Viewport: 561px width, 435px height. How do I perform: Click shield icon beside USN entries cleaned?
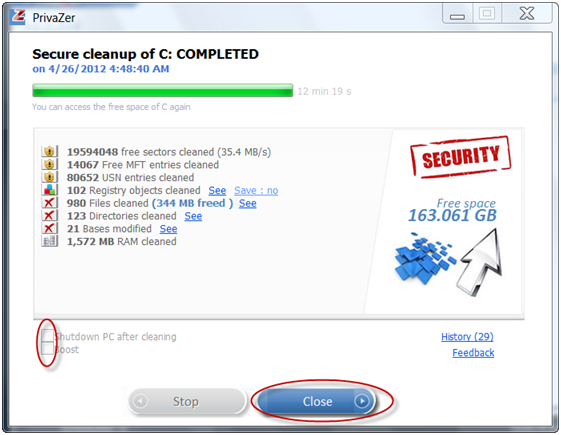point(49,177)
